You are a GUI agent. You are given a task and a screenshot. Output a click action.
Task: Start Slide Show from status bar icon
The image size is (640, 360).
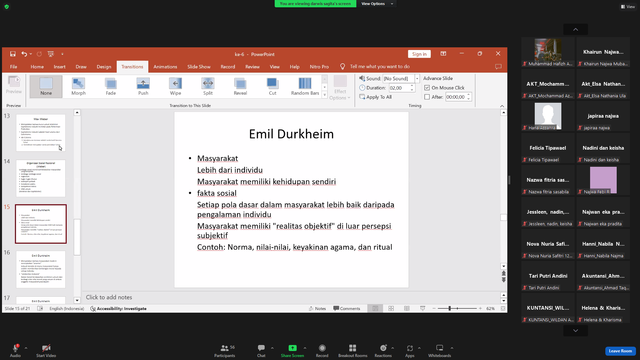[x=422, y=309]
